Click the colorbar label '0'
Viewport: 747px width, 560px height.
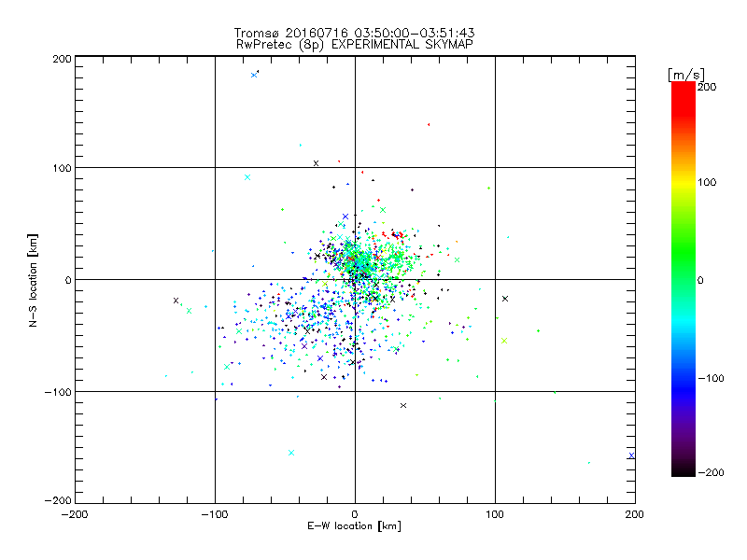click(700, 281)
